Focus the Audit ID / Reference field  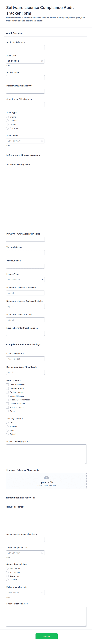point(25,48)
